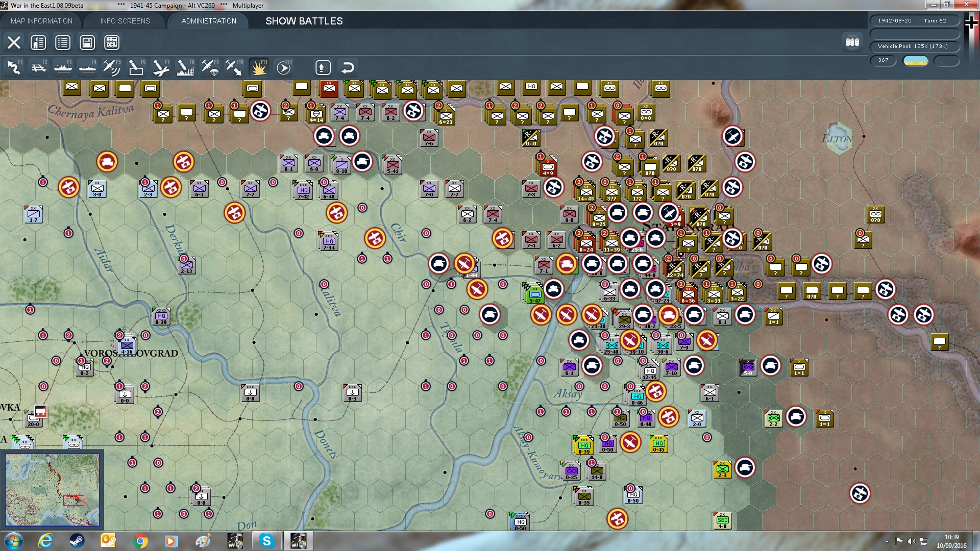
Task: Click SHOW BATTLES to view combat results
Action: [304, 21]
